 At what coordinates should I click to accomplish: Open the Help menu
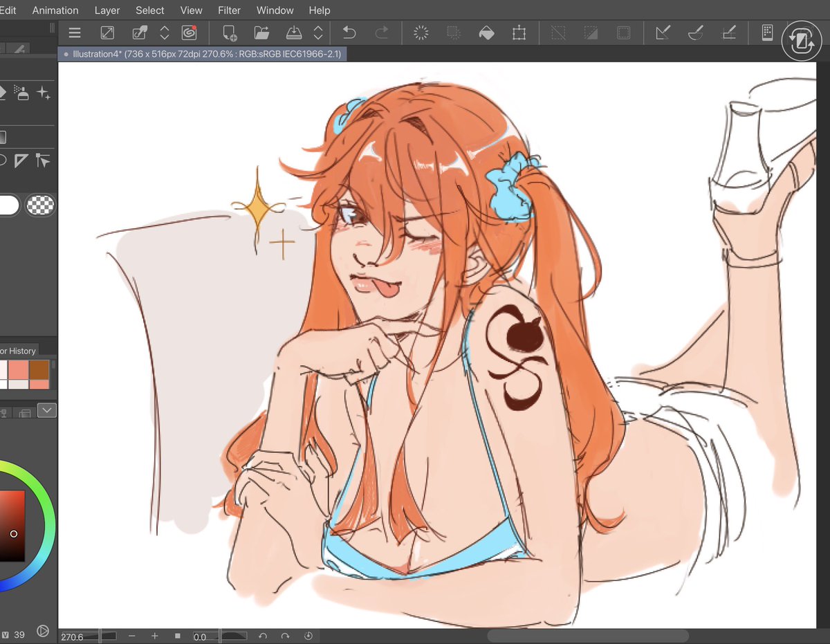[320, 10]
